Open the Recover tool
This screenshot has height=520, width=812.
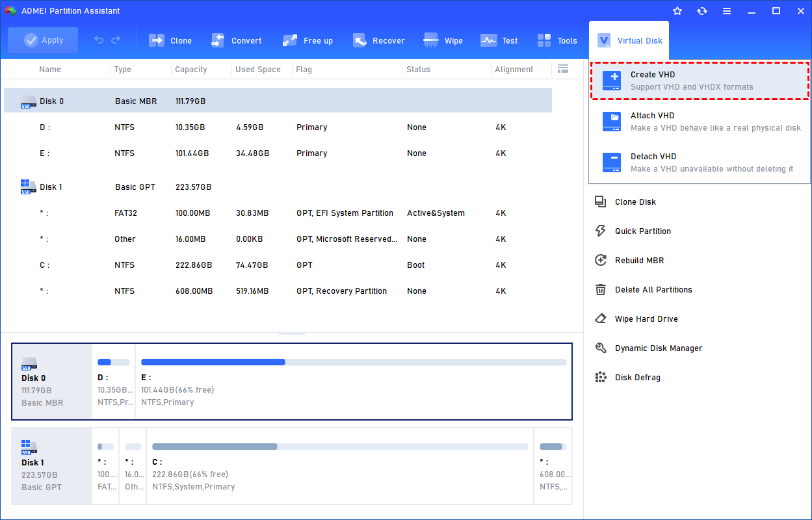click(x=379, y=40)
